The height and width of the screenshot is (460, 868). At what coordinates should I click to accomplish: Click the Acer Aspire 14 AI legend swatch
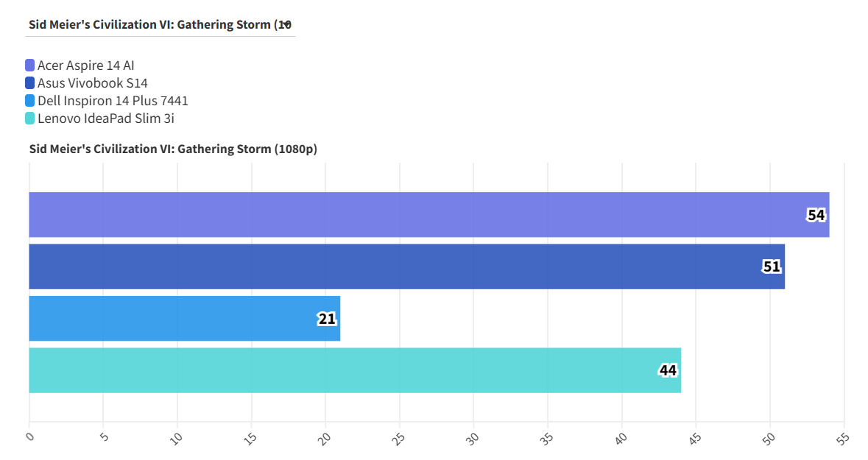click(29, 66)
